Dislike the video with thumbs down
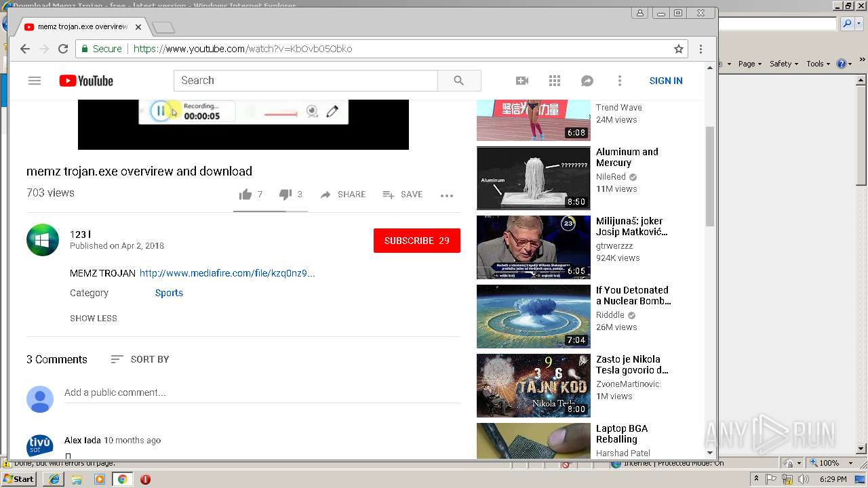Viewport: 868px width, 488px height. [x=285, y=195]
